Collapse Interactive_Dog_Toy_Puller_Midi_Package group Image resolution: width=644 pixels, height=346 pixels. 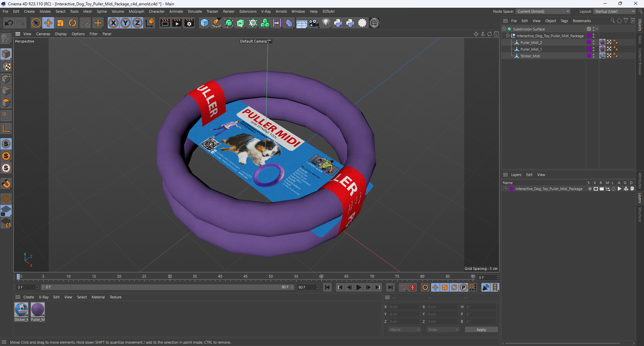[x=508, y=36]
